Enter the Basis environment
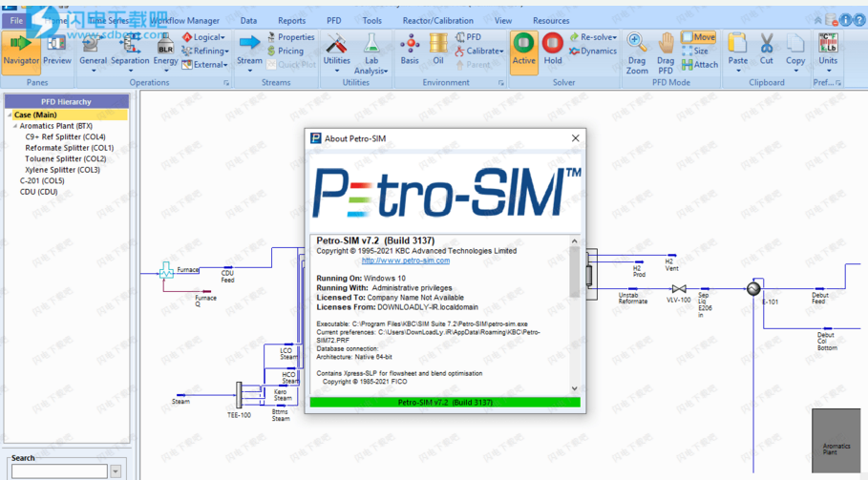 410,50
